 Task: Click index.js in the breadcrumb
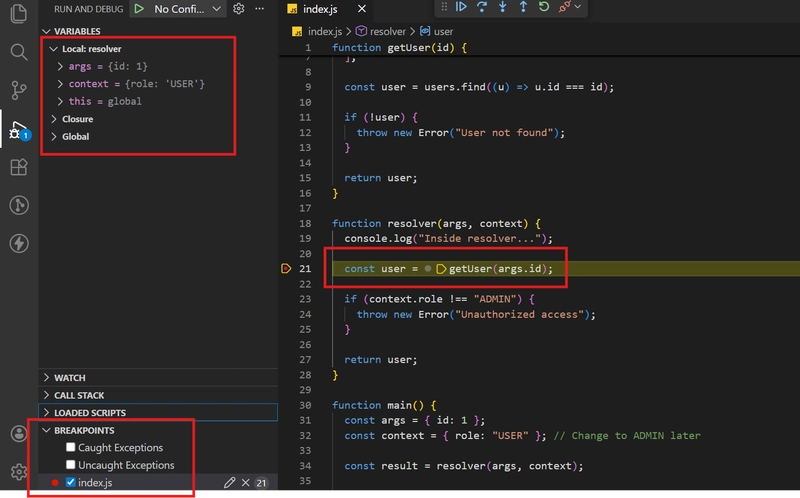coord(324,31)
